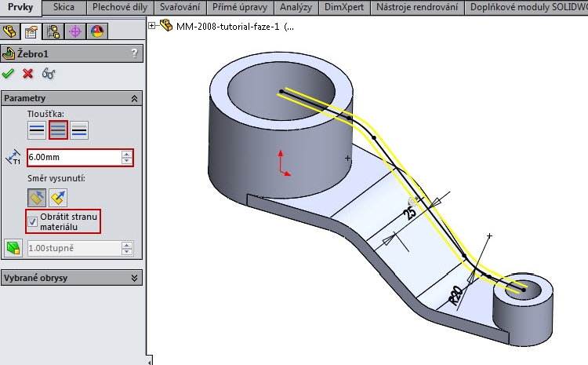
Task: Click the red origin triad in viewport
Action: click(284, 163)
